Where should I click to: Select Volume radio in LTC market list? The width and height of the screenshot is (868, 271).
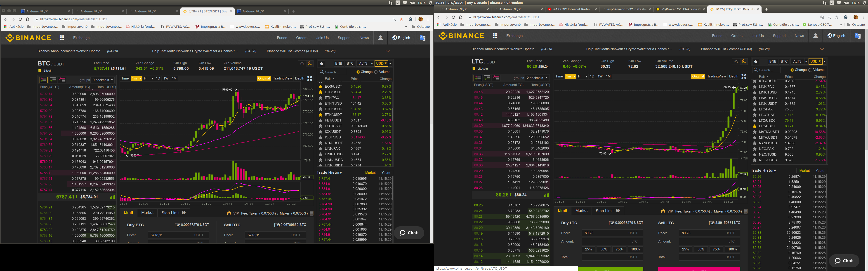(x=810, y=70)
